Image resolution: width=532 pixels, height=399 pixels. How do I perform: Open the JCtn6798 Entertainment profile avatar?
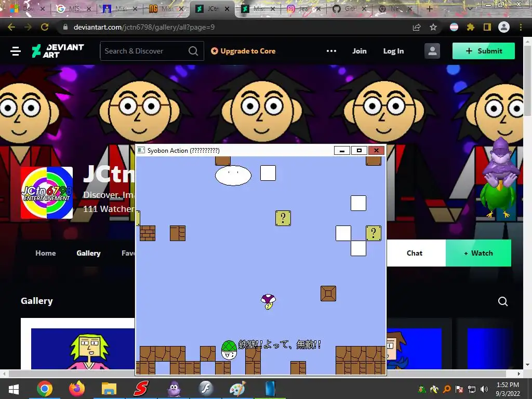pyautogui.click(x=47, y=193)
